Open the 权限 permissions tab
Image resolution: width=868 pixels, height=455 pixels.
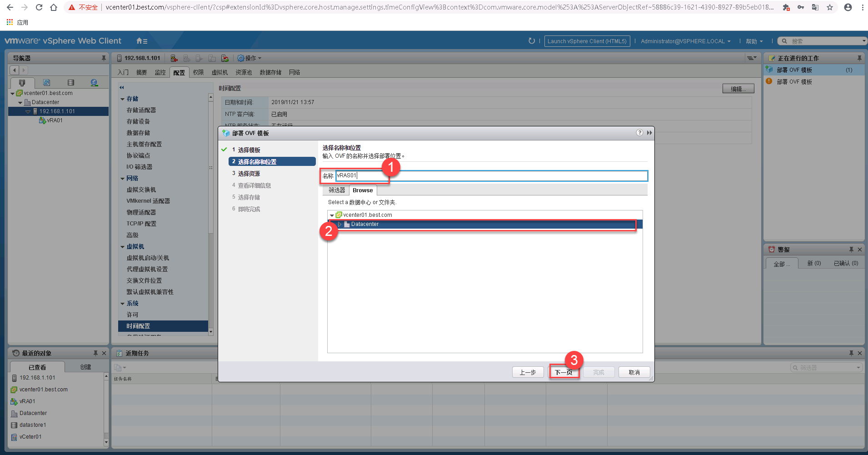tap(198, 72)
